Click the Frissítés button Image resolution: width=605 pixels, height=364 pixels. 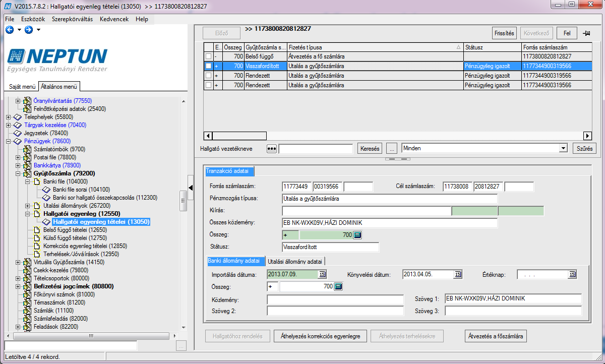504,33
